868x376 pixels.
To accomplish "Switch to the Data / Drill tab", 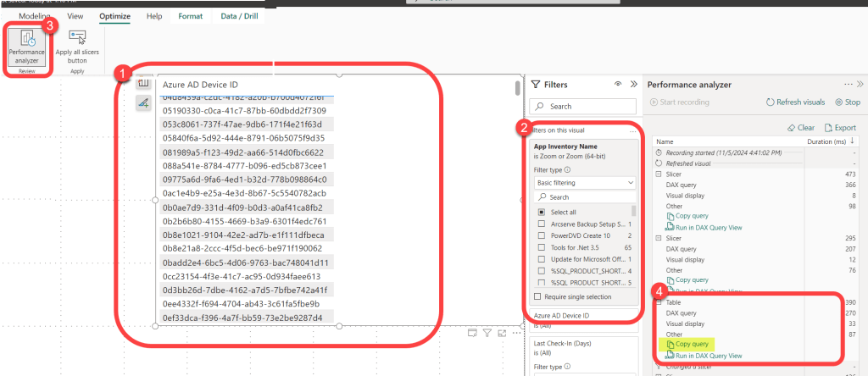I will tap(239, 17).
